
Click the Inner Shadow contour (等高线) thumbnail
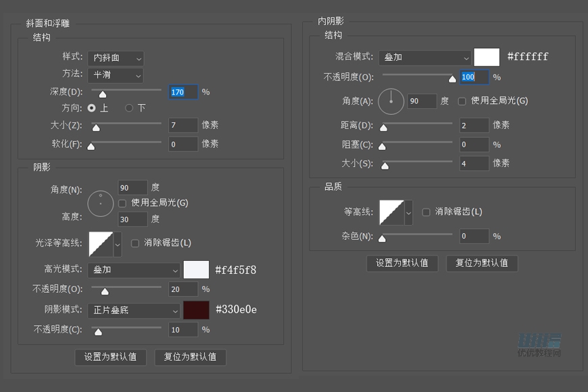pos(393,212)
